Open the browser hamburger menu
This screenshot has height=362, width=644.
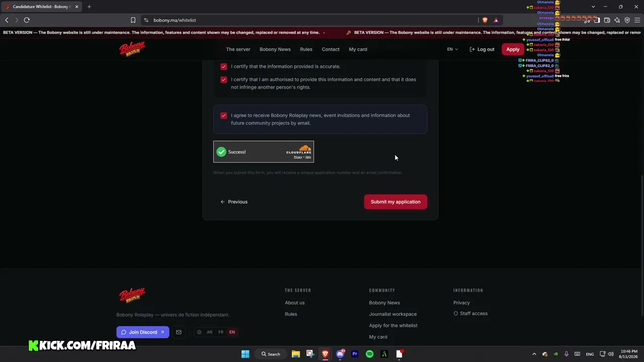click(637, 20)
